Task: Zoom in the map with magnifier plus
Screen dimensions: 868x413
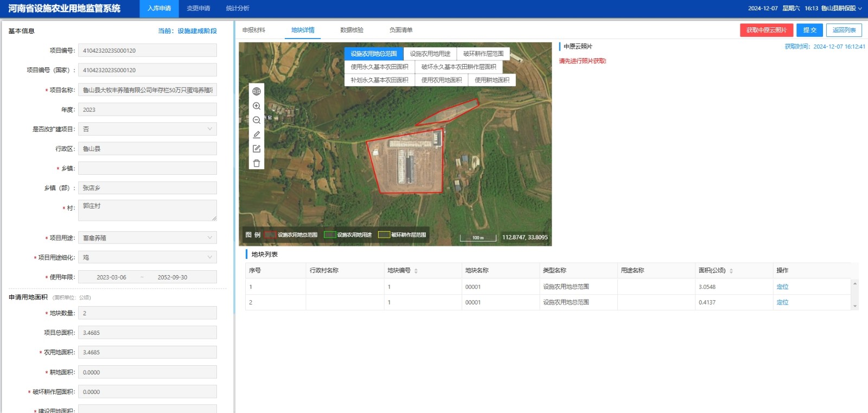Action: point(257,106)
